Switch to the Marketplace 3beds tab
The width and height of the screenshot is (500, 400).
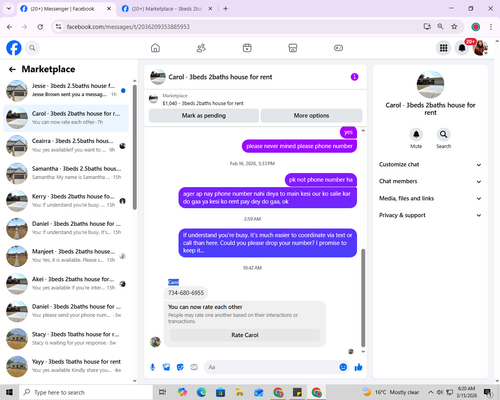tap(167, 9)
